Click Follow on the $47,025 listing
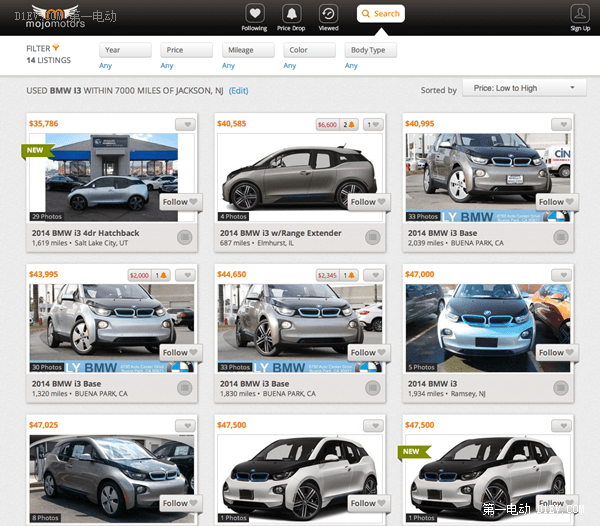The height and width of the screenshot is (526, 600). point(180,503)
